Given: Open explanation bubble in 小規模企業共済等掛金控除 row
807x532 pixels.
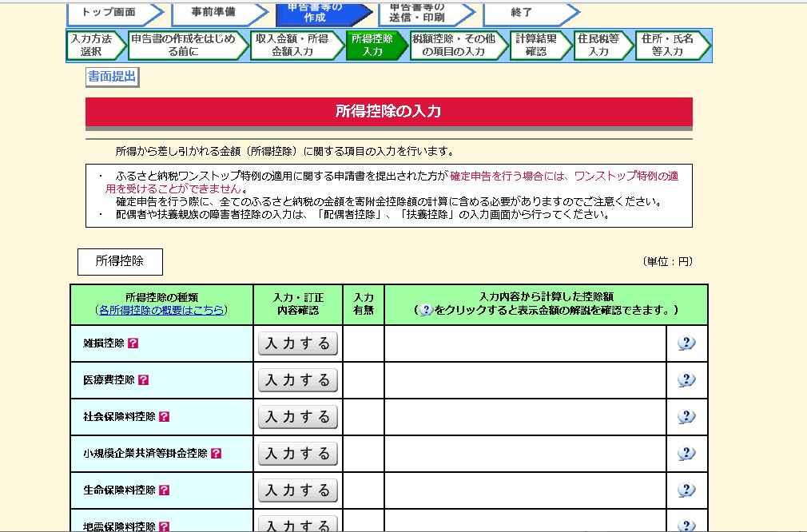Looking at the screenshot, I should (x=686, y=454).
